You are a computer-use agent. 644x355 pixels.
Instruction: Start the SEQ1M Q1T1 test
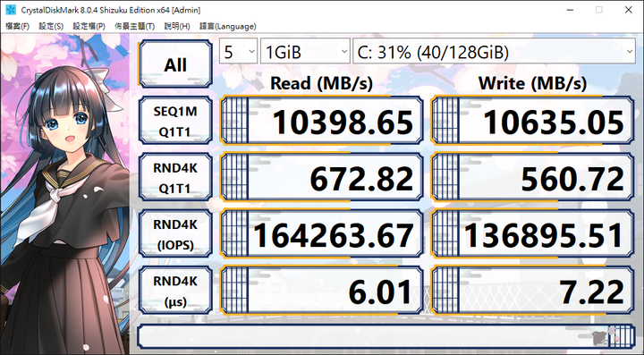click(x=175, y=121)
